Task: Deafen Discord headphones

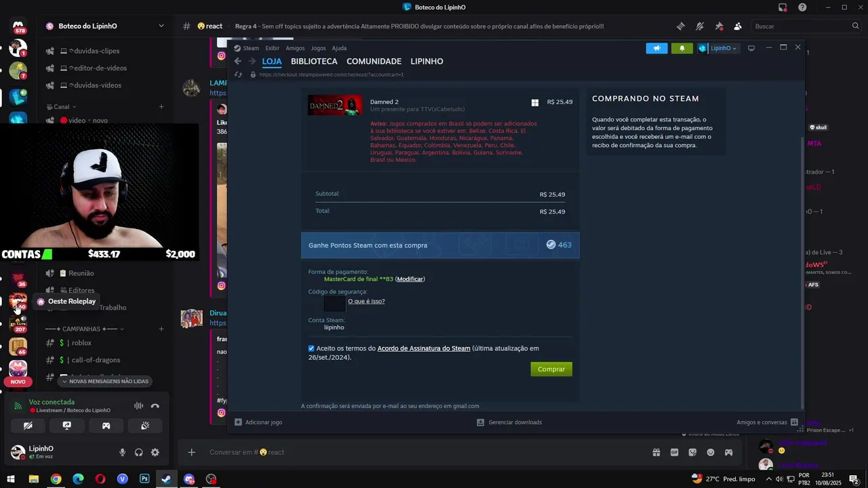Action: point(138,452)
